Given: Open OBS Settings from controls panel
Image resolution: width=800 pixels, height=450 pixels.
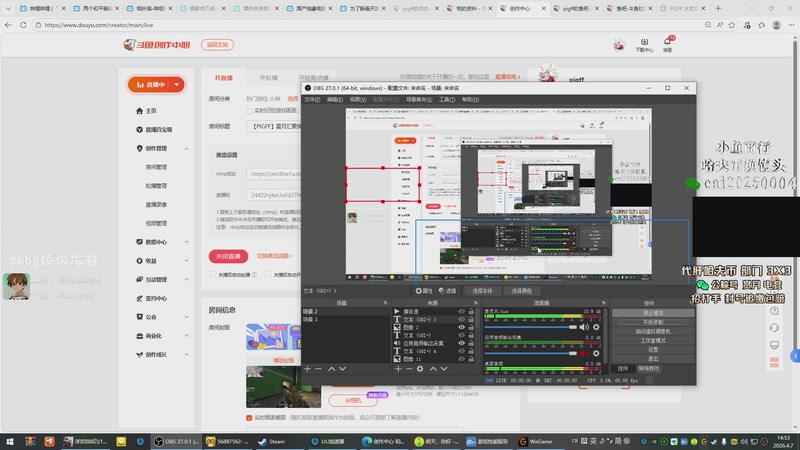Looking at the screenshot, I should (653, 349).
